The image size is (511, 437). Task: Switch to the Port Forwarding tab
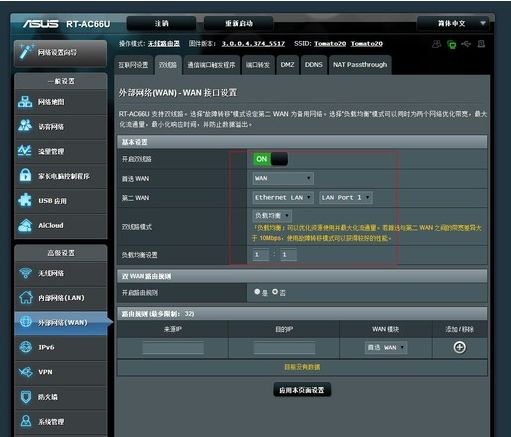pyautogui.click(x=258, y=65)
